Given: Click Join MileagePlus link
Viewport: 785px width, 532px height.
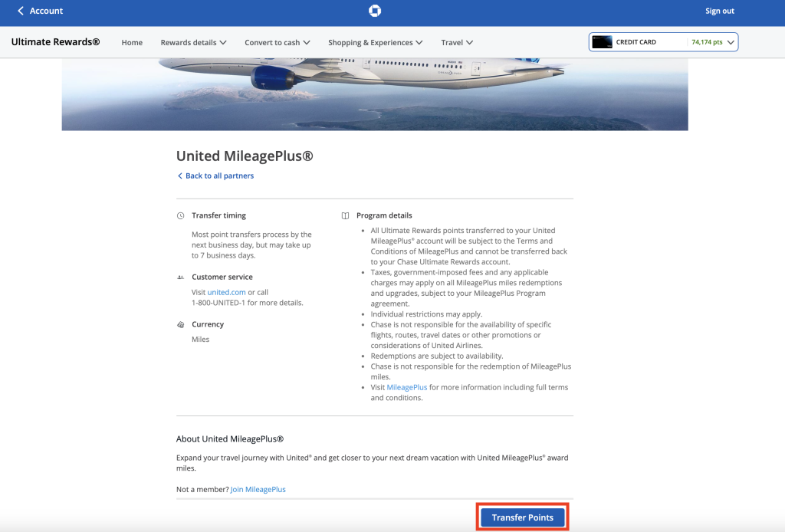Looking at the screenshot, I should (258, 490).
